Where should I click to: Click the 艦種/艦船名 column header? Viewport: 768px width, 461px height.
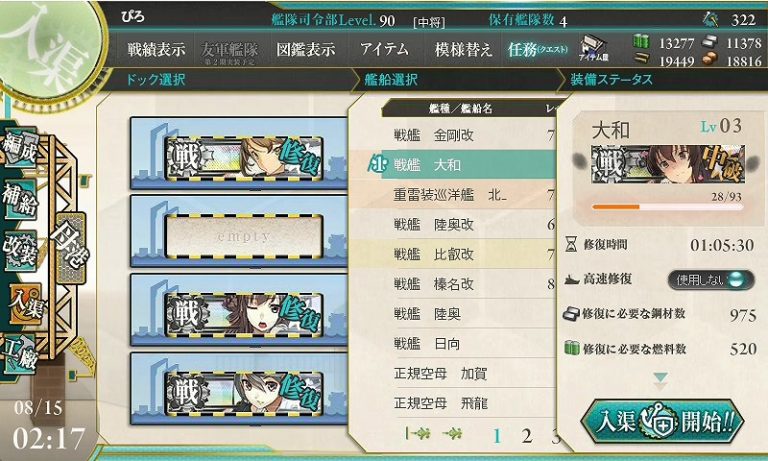460,109
